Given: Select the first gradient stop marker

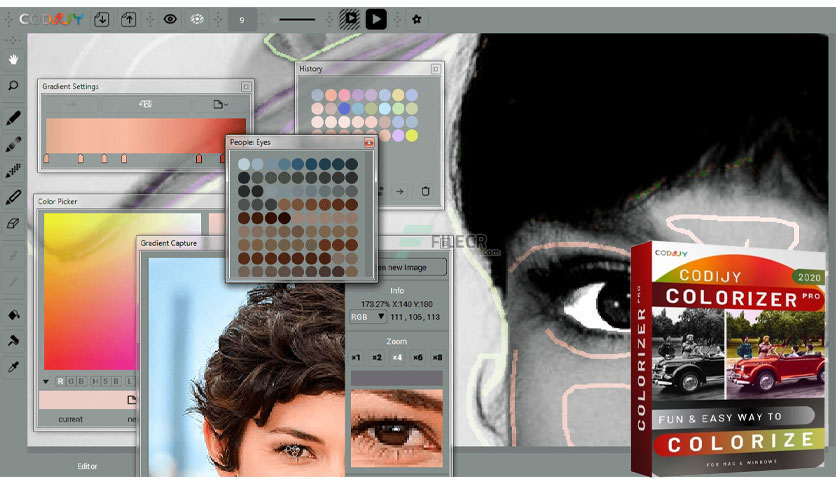Looking at the screenshot, I should coord(46,158).
